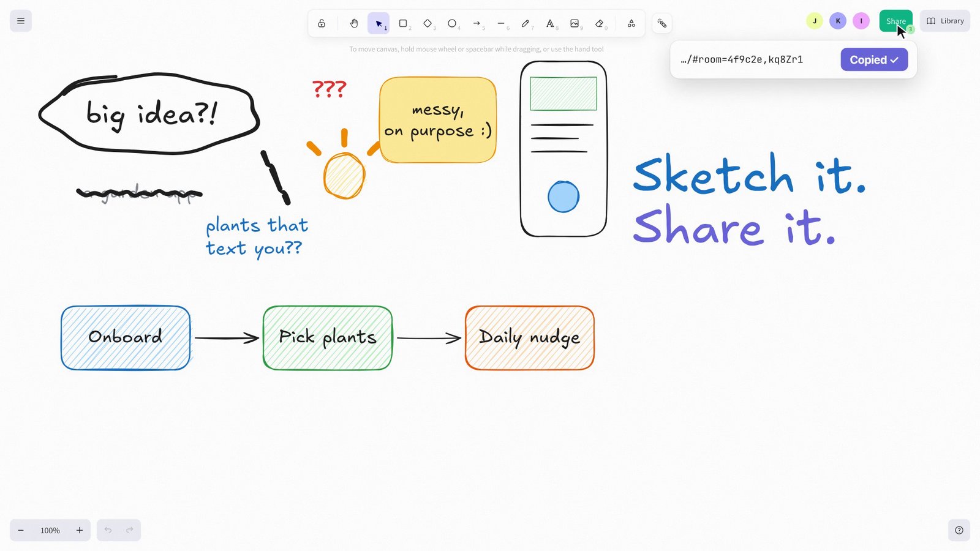Viewport: 980px width, 551px height.
Task: Select the Selection arrow tool
Action: click(x=379, y=23)
